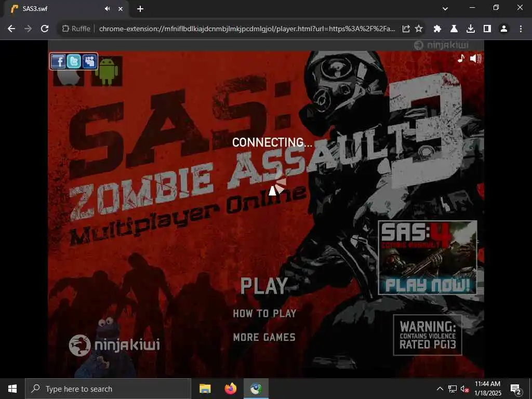Open the Windows Start menu
The width and height of the screenshot is (532, 399).
coord(12,389)
